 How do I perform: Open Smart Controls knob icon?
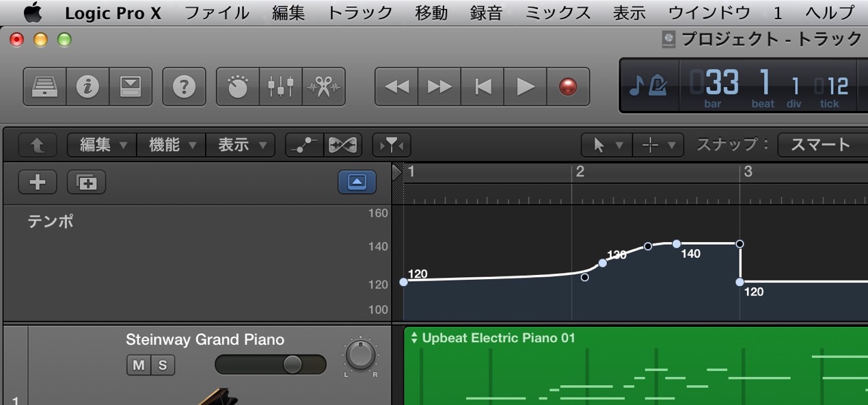238,87
